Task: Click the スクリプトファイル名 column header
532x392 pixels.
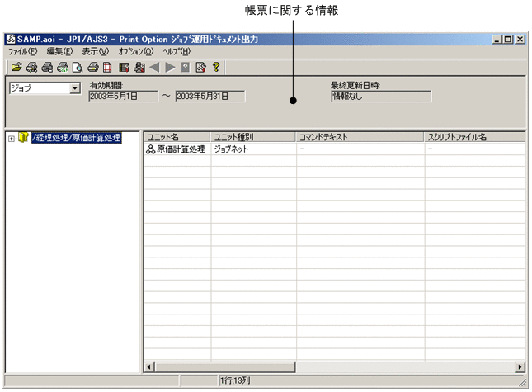Action: [x=475, y=137]
